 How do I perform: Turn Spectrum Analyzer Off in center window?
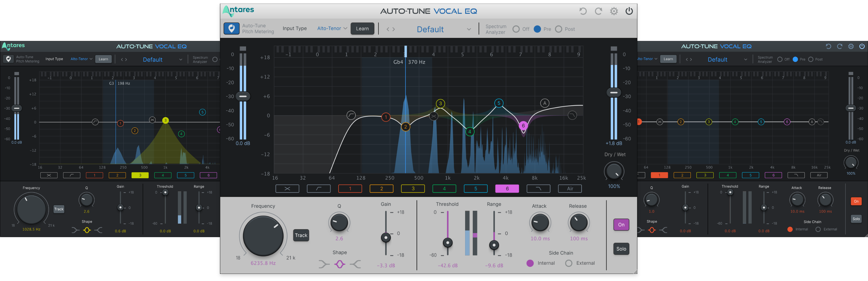516,29
